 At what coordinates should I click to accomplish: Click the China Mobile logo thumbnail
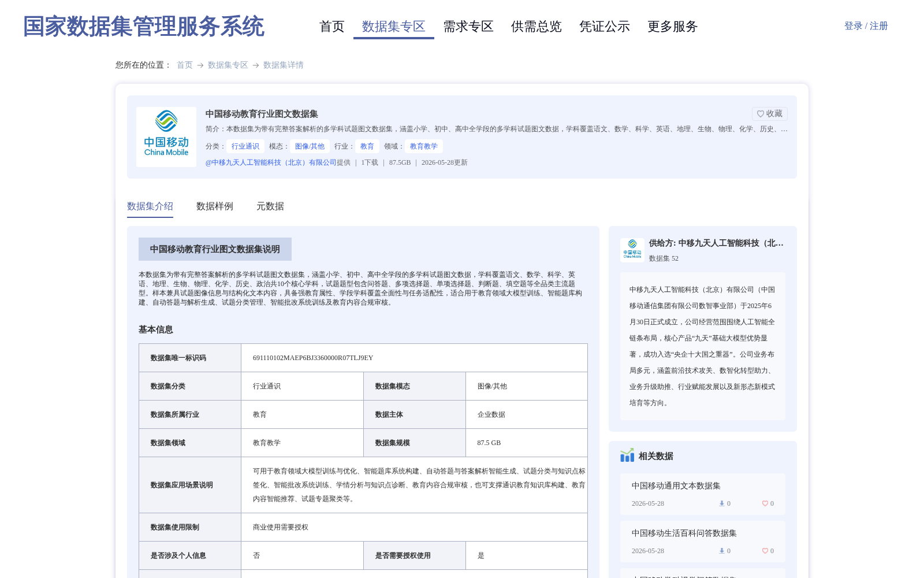pyautogui.click(x=166, y=137)
